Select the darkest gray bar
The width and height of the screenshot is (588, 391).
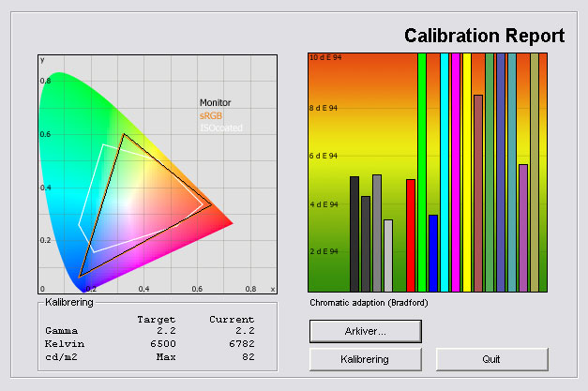coord(354,233)
